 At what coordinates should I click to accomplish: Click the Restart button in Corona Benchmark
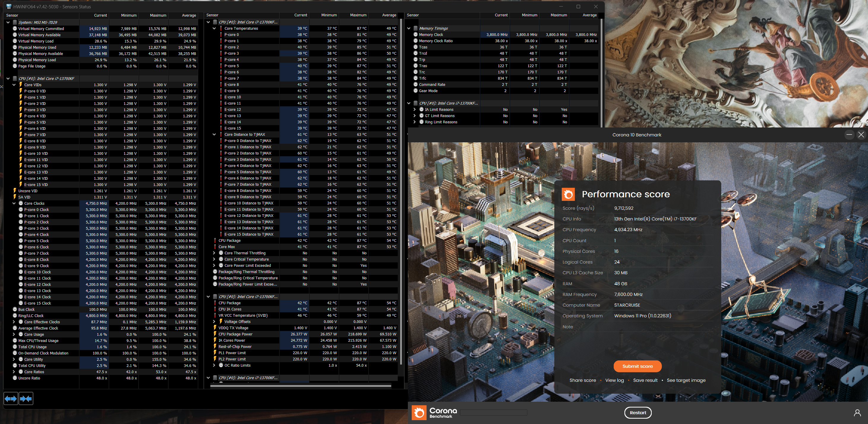coord(638,412)
